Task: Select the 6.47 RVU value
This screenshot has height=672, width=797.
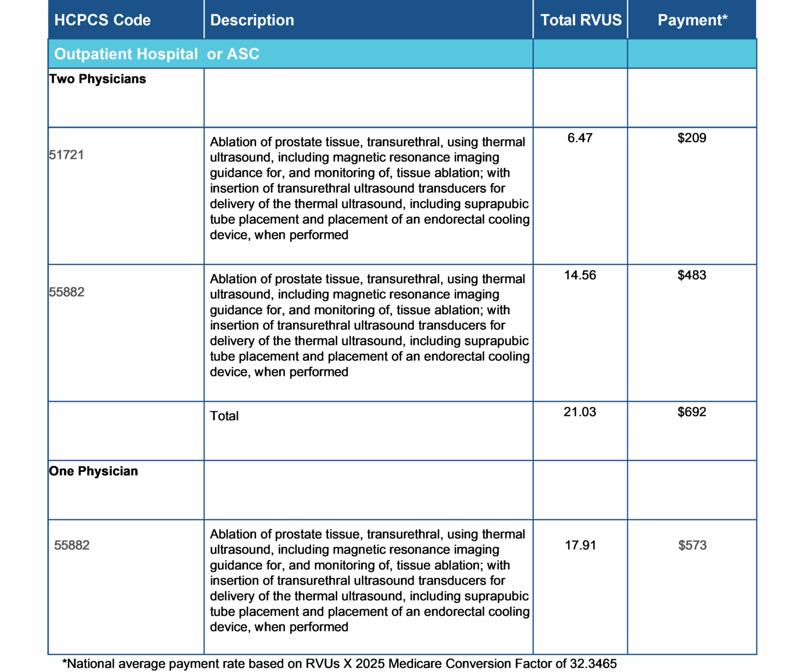Action: [580, 138]
